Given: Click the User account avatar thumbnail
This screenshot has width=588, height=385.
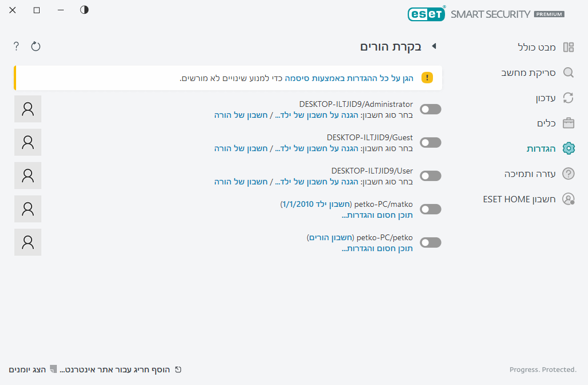Looking at the screenshot, I should pos(28,175).
